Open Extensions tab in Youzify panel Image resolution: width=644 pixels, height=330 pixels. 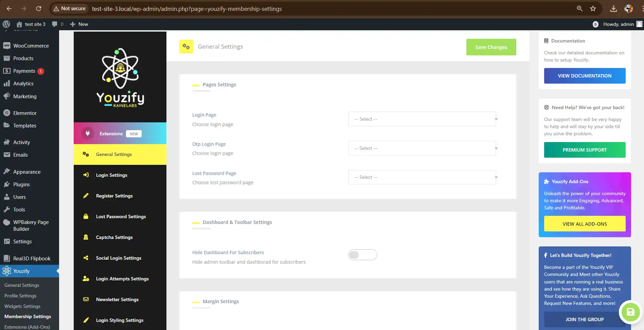click(x=120, y=133)
